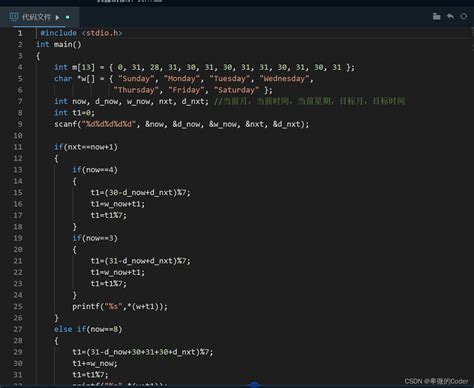Click the 'if(now==3)' line
The height and width of the screenshot is (388, 474).
coord(95,238)
